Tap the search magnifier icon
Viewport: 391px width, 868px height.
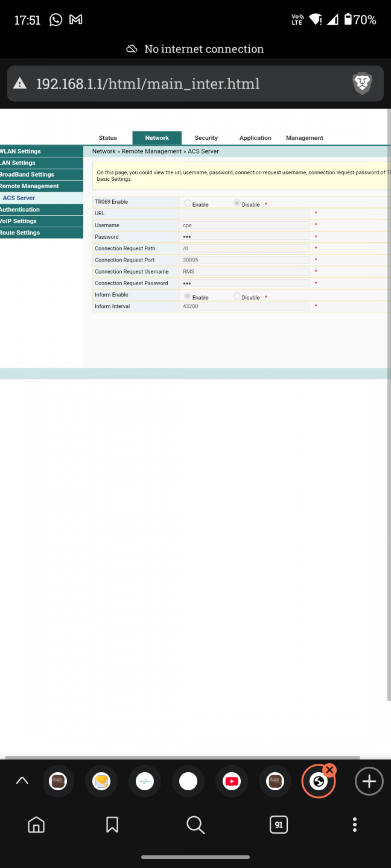point(195,825)
